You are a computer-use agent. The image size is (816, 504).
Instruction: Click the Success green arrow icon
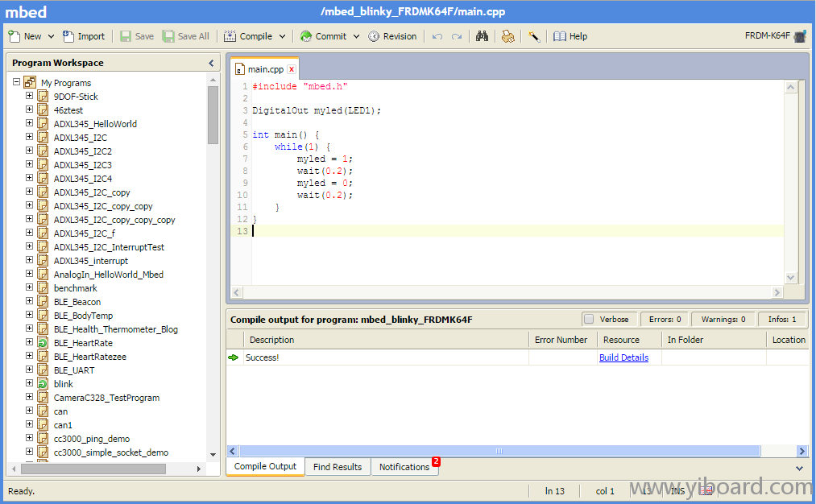pyautogui.click(x=233, y=357)
